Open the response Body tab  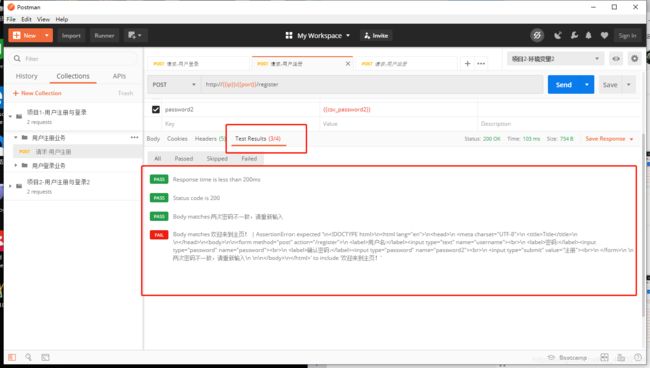153,139
